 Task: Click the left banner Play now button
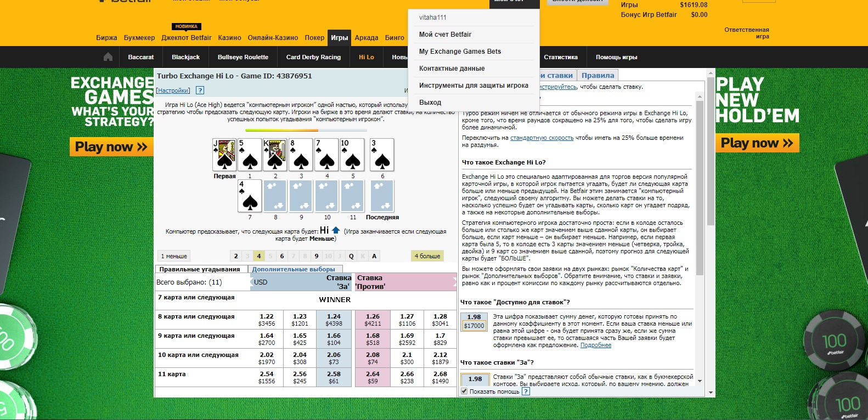(111, 146)
